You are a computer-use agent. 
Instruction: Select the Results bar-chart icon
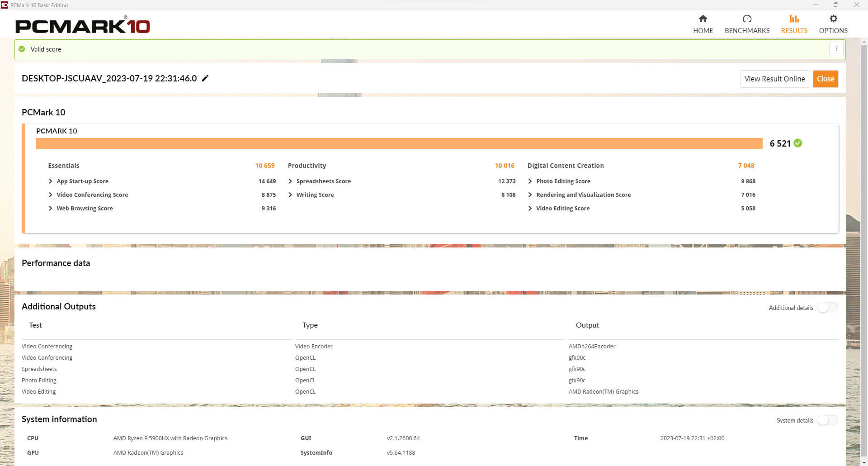(x=794, y=19)
